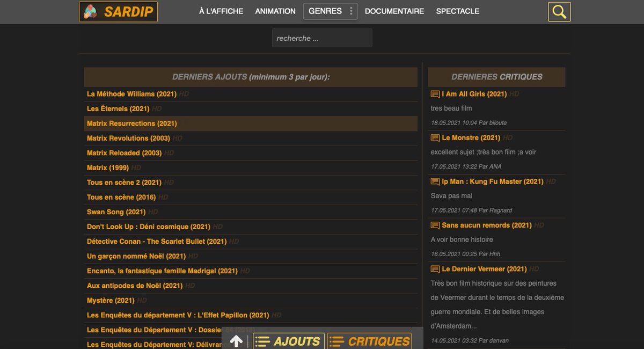
Task: Open the À L'AFFICHE section
Action: [221, 11]
